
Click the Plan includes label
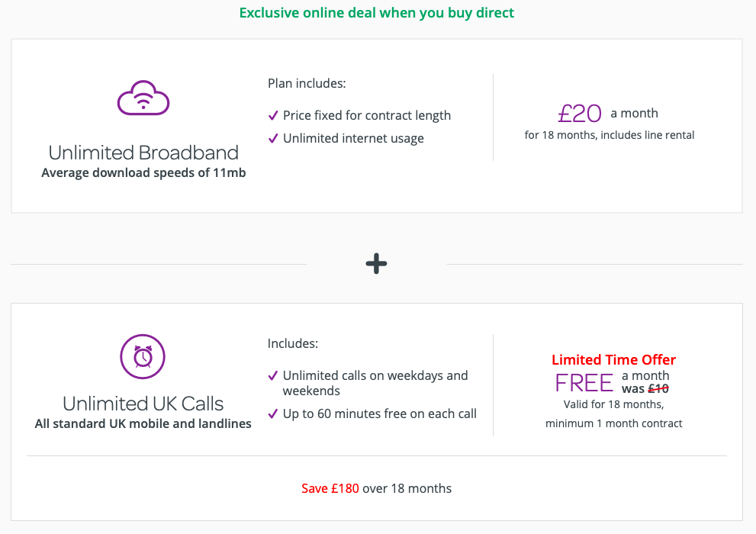coord(307,84)
